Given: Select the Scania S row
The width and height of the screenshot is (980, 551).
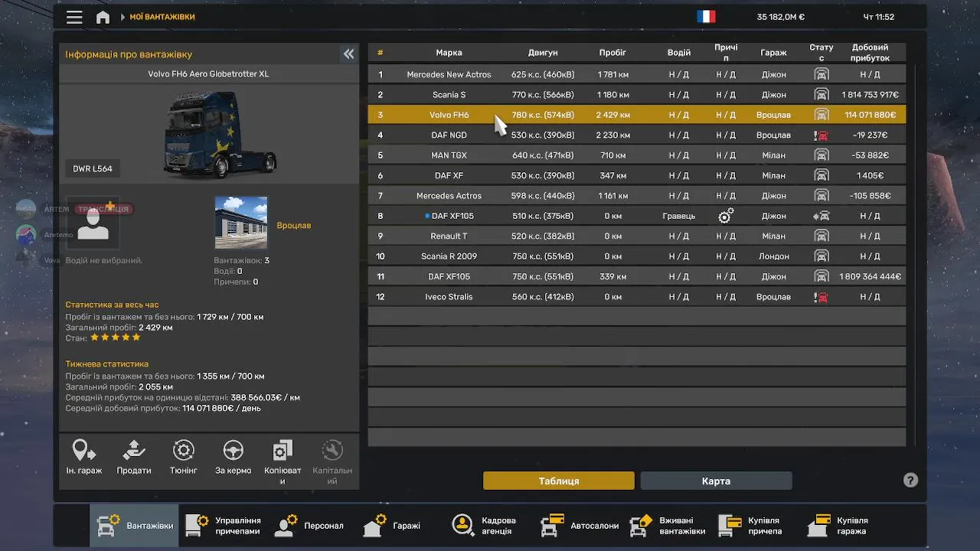Looking at the screenshot, I should (x=637, y=95).
